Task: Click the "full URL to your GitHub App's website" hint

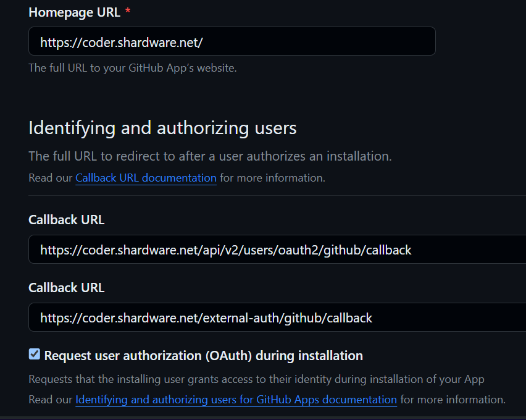Action: [133, 68]
